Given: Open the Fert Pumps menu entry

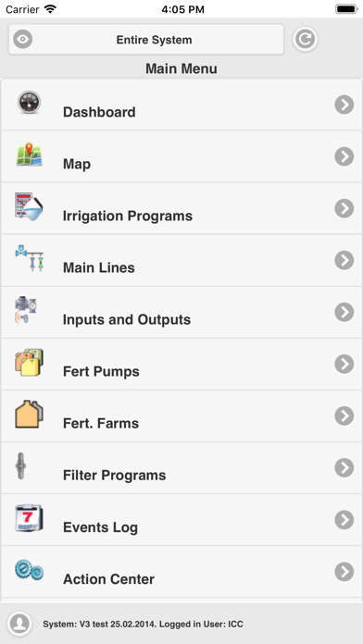Looking at the screenshot, I should tap(181, 365).
